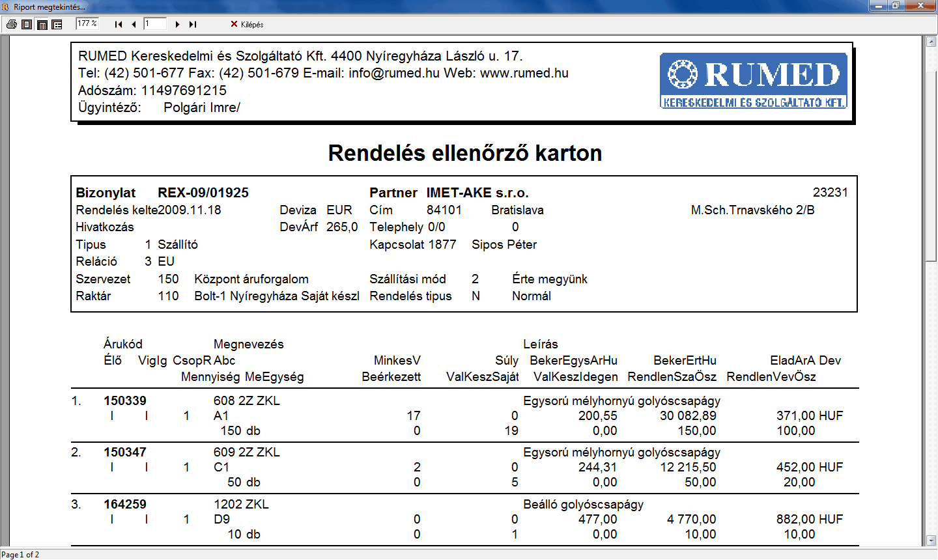Go to the first page of the report
This screenshot has height=560, width=938.
click(x=119, y=24)
